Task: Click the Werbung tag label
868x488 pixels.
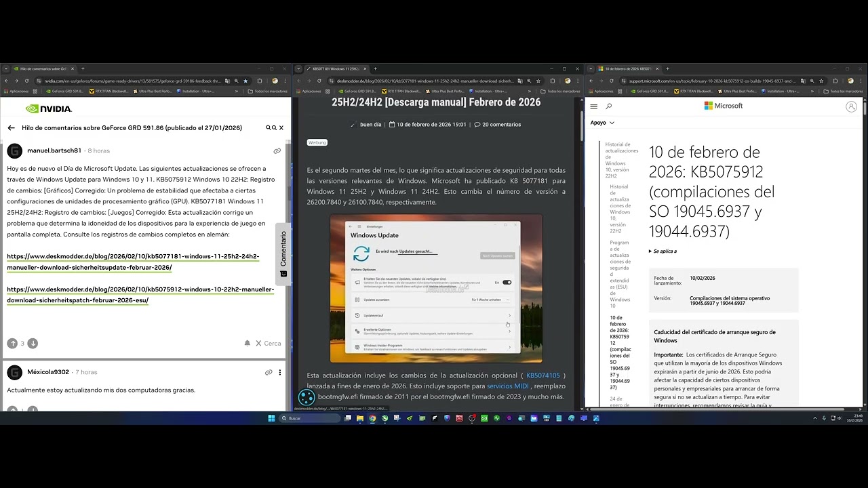Action: [x=317, y=142]
